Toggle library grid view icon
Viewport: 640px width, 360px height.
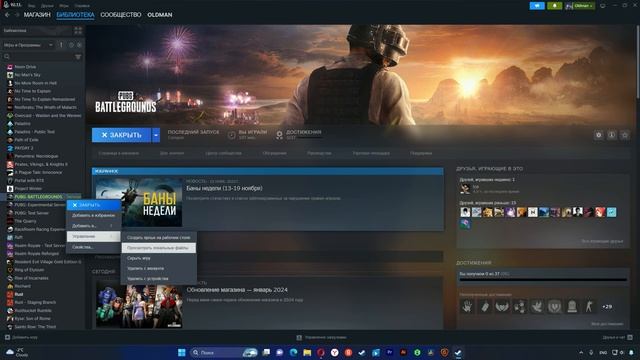click(78, 31)
